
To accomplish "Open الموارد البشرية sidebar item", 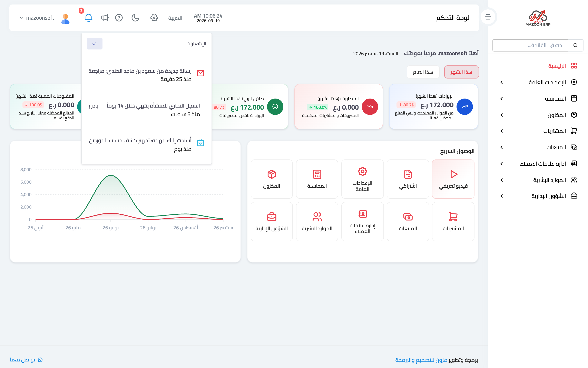I will [x=538, y=180].
